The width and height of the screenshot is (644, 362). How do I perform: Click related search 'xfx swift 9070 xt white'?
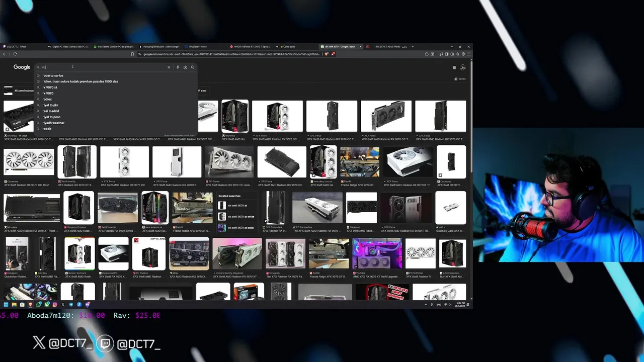(236, 217)
